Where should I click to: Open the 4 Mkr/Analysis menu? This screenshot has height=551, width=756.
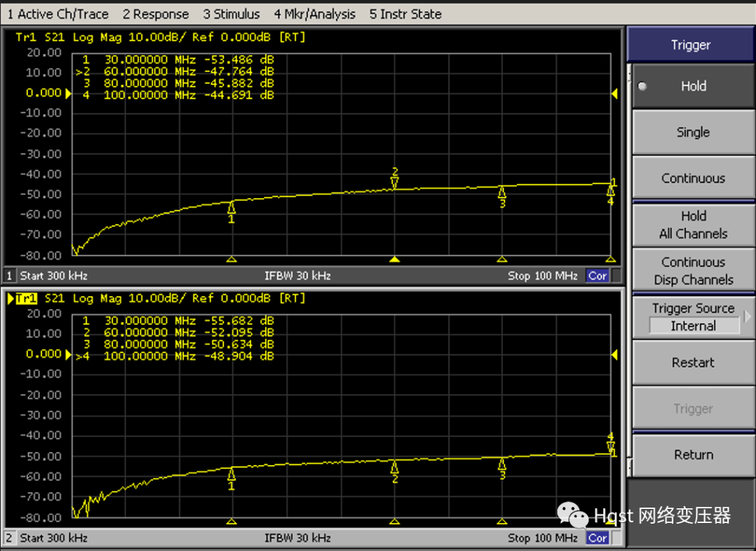click(314, 14)
